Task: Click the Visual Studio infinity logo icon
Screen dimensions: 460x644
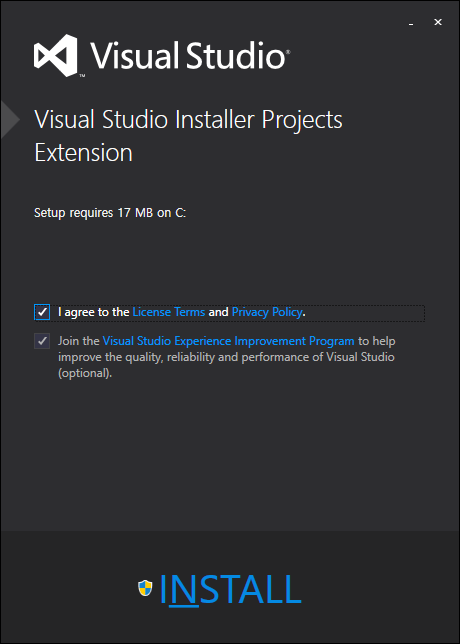Action: (55, 55)
